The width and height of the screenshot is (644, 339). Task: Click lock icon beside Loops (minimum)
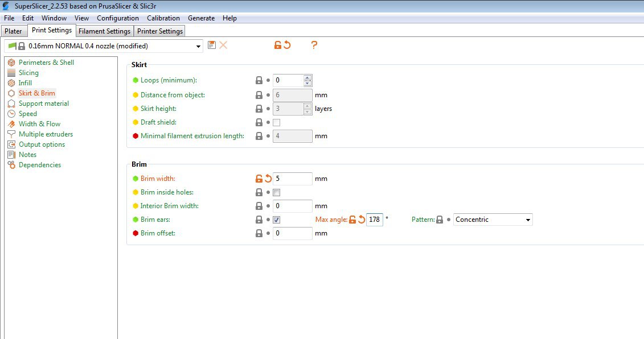click(259, 80)
